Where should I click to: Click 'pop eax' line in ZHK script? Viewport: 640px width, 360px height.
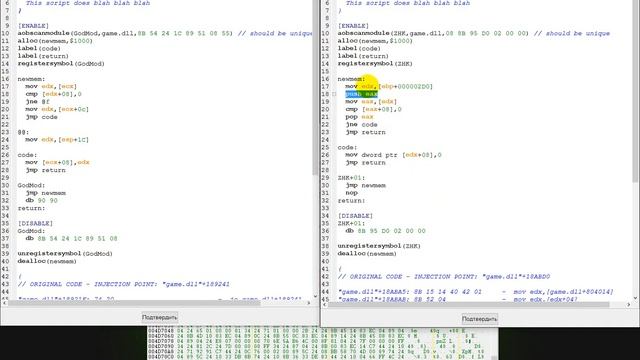tap(359, 117)
